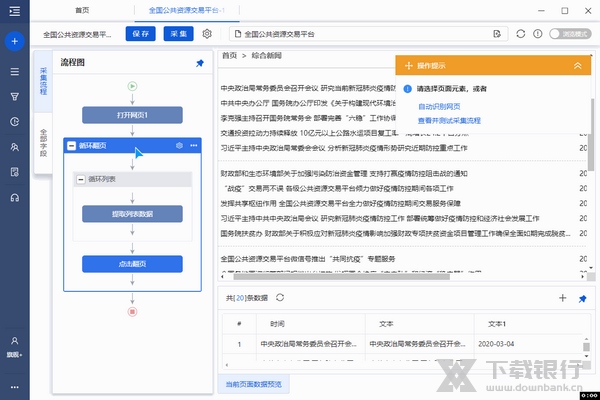Select the 打开网页1 flow step
Viewport: 600px width, 400px height.
point(132,115)
